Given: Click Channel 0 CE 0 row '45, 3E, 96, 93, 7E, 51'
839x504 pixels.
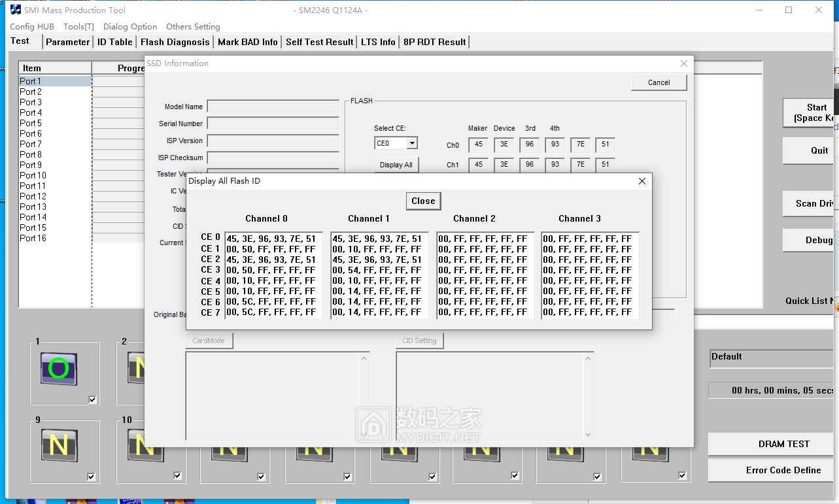Looking at the screenshot, I should click(271, 239).
